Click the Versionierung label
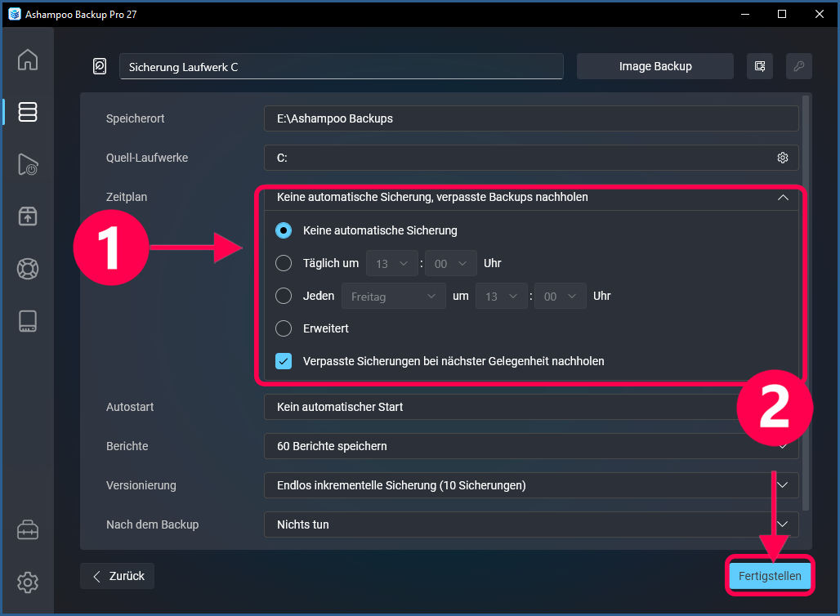Screen dimensions: 840x616 point(141,485)
